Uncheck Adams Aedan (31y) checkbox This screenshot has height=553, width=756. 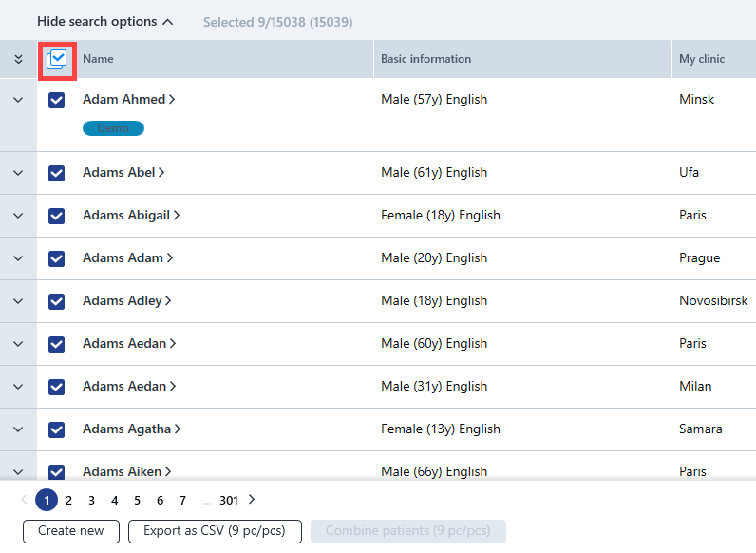56,387
